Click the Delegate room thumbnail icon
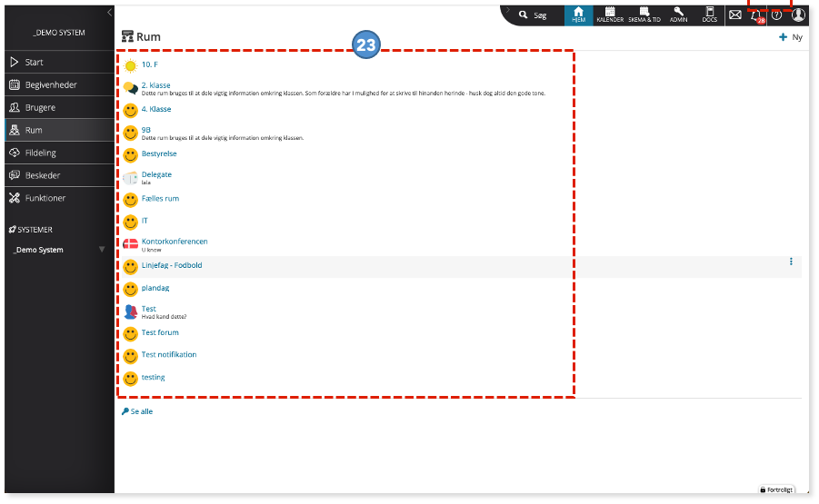This screenshot has height=504, width=819. tap(131, 178)
